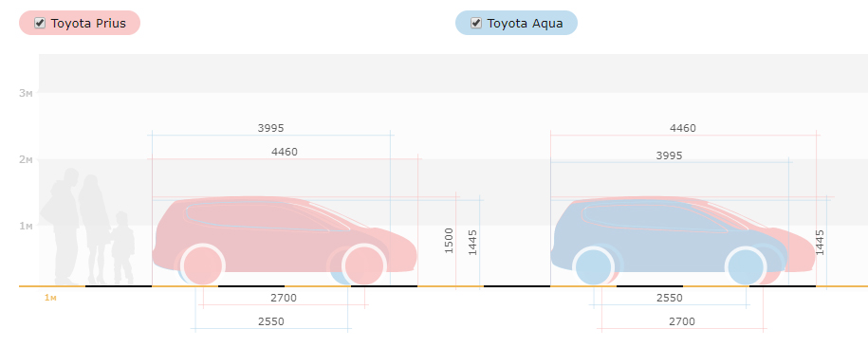This screenshot has height=347, width=868.
Task: Click the human family silhouette
Action: [87, 227]
